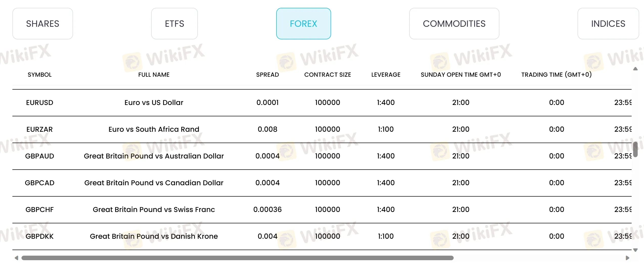Click the SYMBOL column header
644x266 pixels.
click(x=40, y=75)
